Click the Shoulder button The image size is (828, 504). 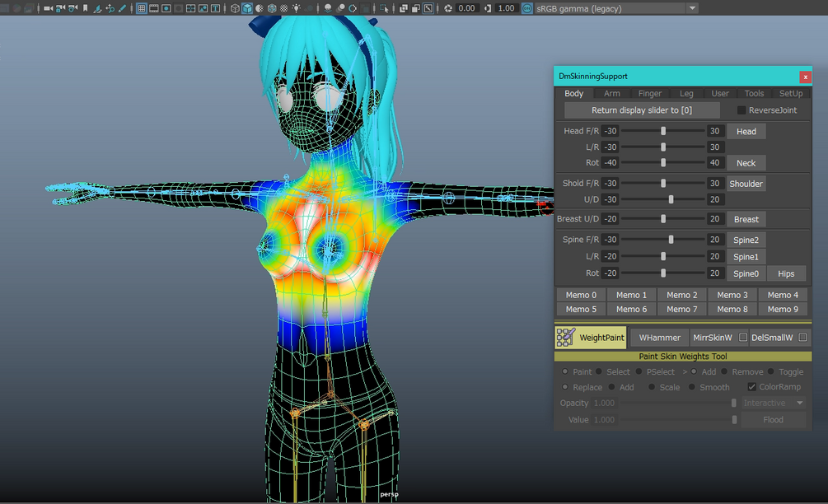[746, 184]
